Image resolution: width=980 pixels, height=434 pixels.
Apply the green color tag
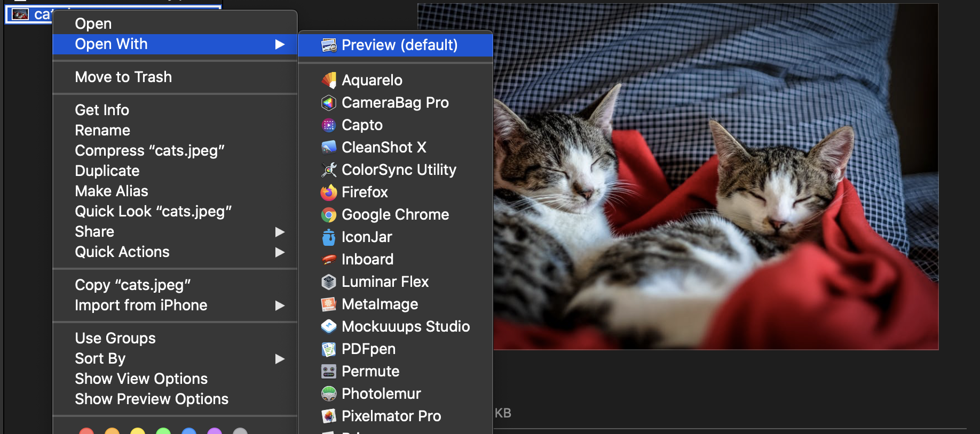tap(163, 431)
